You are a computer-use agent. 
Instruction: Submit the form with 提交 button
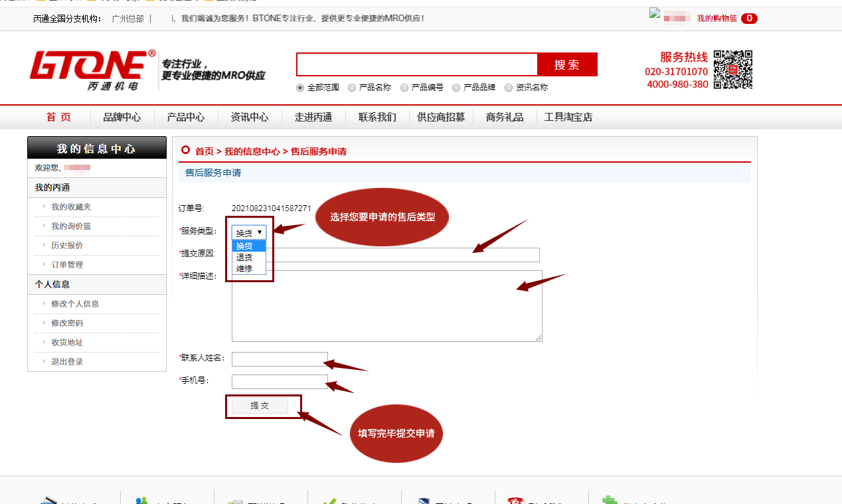[260, 406]
